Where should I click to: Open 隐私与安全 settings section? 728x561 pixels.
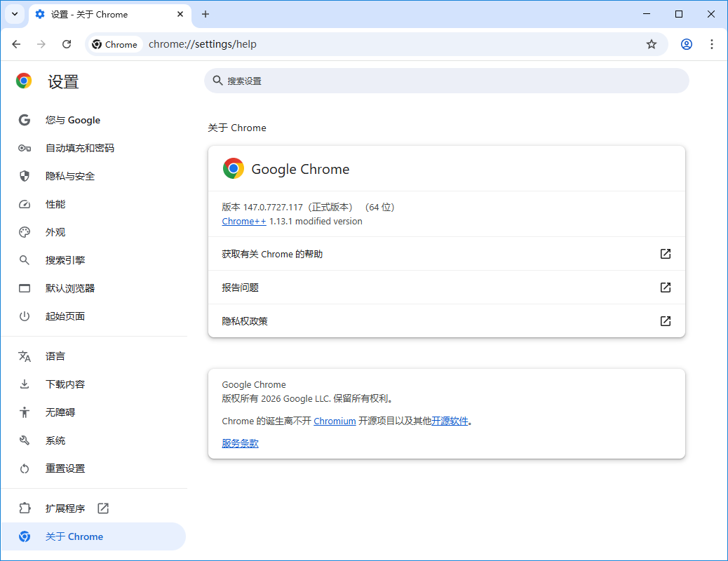coord(93,176)
